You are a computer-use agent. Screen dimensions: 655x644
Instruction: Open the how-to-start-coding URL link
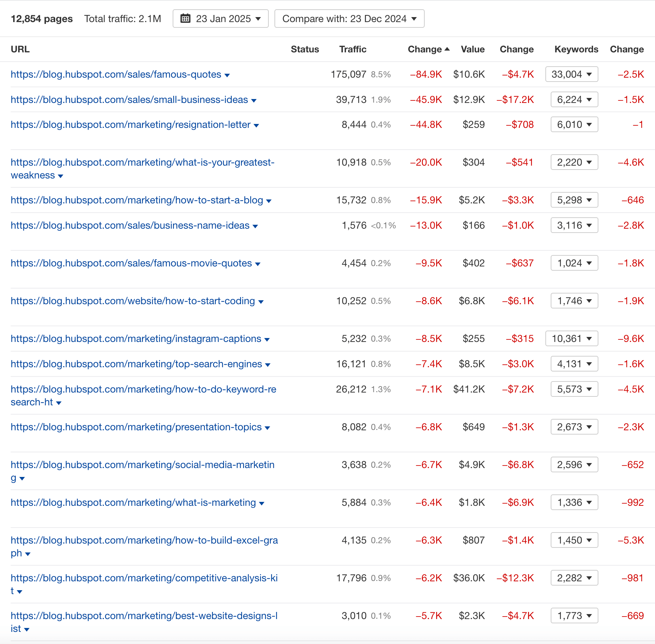(133, 301)
